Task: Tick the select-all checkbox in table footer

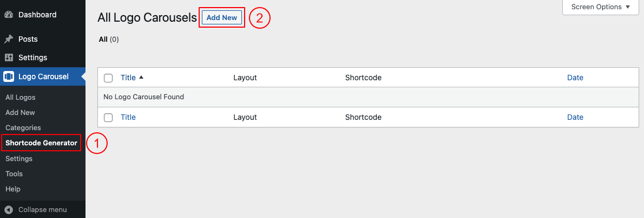Action: (108, 118)
